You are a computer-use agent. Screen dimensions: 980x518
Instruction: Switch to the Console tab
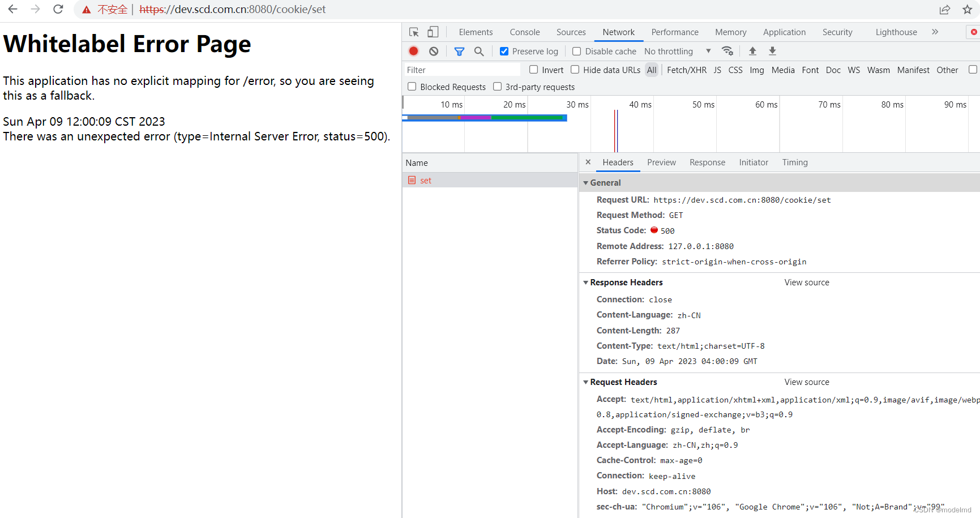tap(524, 32)
